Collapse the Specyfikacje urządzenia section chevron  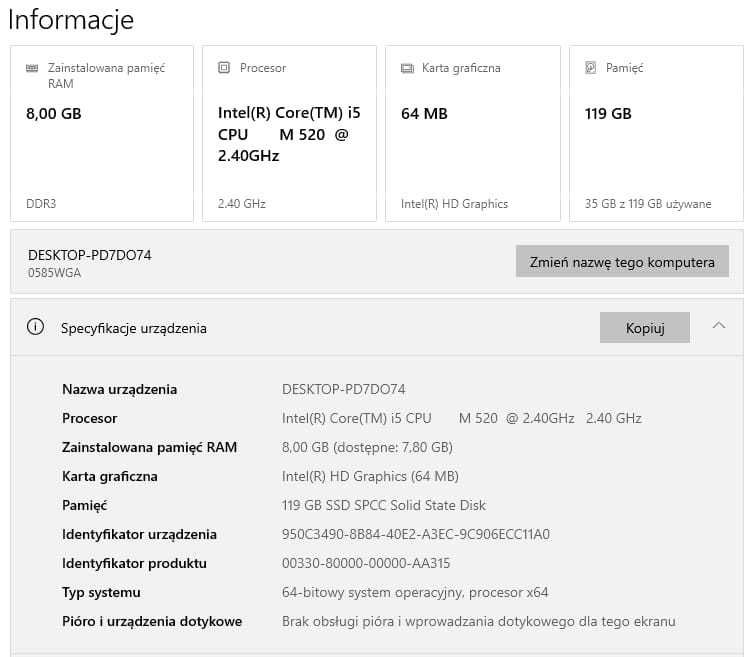pos(719,326)
